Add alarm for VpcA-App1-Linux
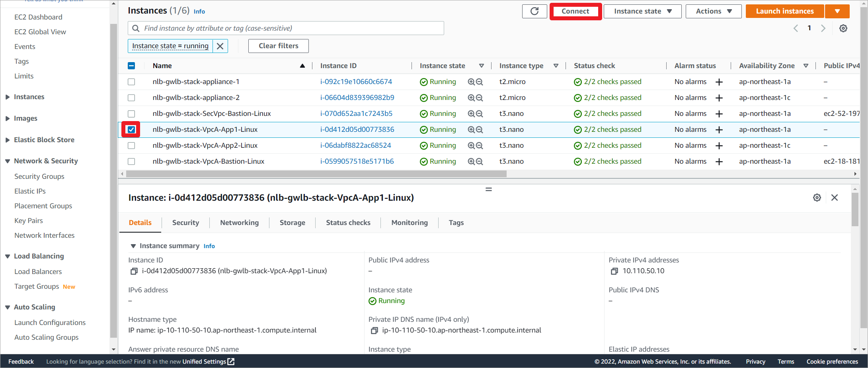This screenshot has width=868, height=368. pos(719,130)
